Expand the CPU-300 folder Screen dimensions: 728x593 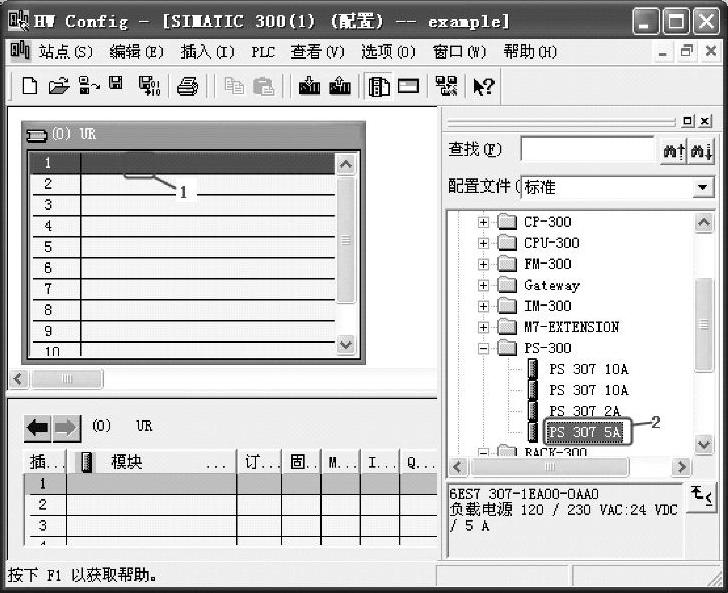pyautogui.click(x=483, y=243)
